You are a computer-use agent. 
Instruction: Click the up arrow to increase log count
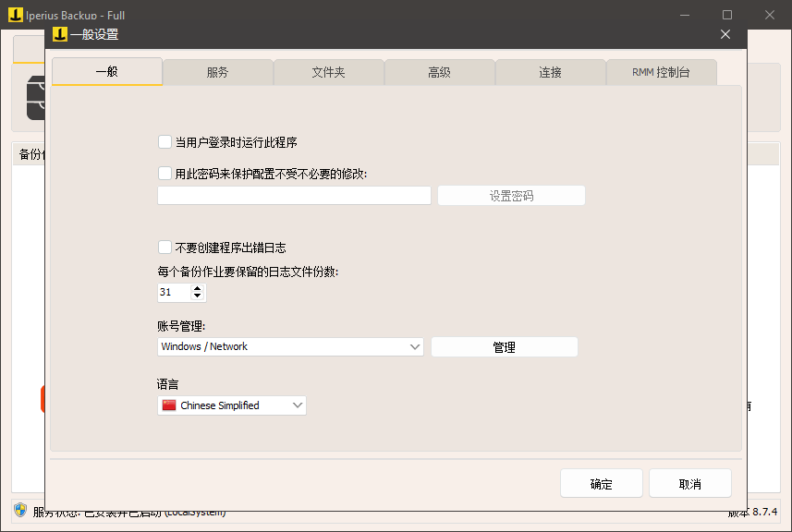click(x=197, y=288)
